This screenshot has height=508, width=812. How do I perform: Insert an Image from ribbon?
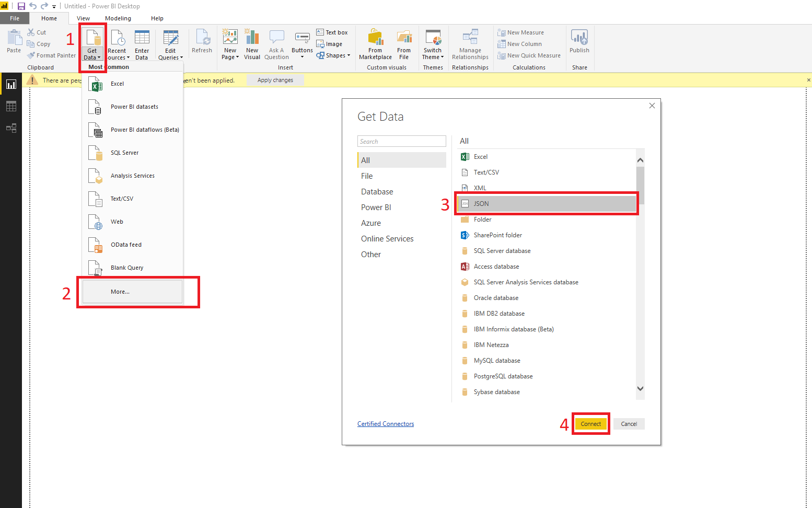click(329, 44)
